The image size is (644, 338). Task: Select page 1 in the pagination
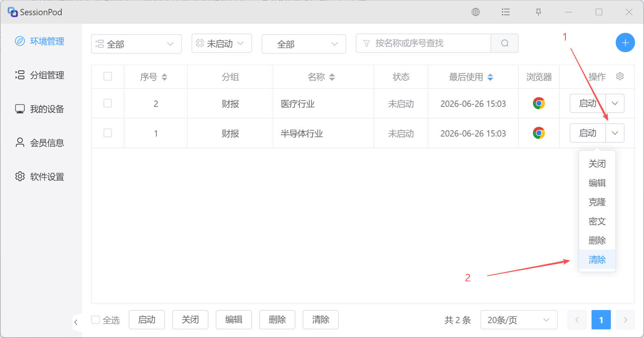(601, 320)
